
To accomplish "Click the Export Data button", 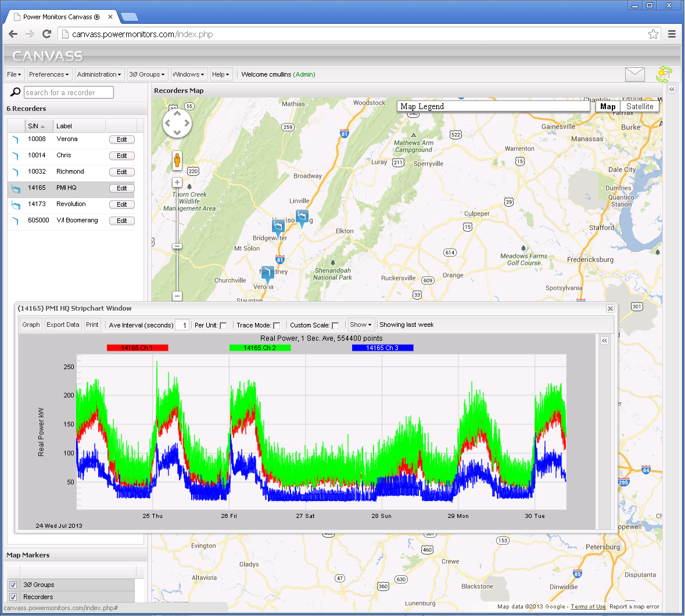I will click(63, 325).
